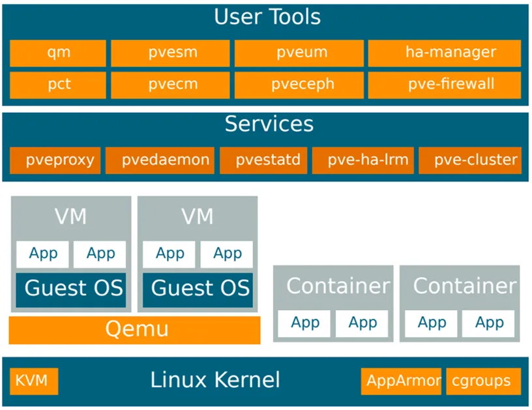The height and width of the screenshot is (410, 532).
Task: Select the pve-firewall box
Action: (x=444, y=85)
